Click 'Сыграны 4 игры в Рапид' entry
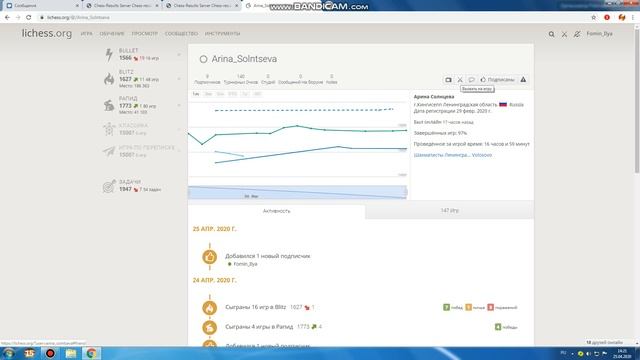Viewport: 640px width, 360px height. [259, 327]
